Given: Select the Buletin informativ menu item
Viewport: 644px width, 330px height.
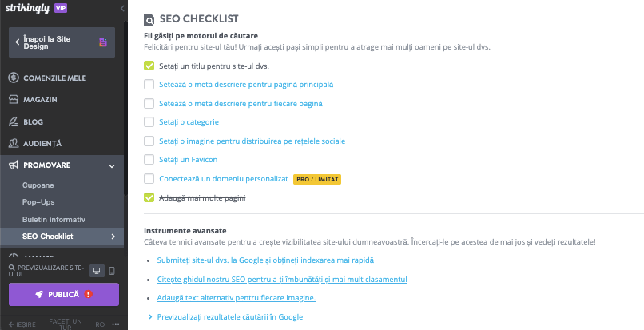Looking at the screenshot, I should 54,220.
